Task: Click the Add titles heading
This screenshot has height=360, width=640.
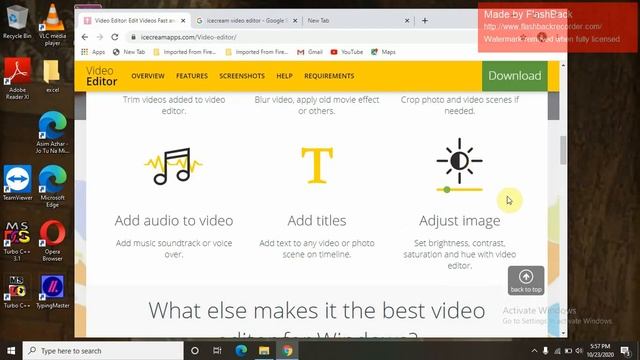Action: (317, 220)
